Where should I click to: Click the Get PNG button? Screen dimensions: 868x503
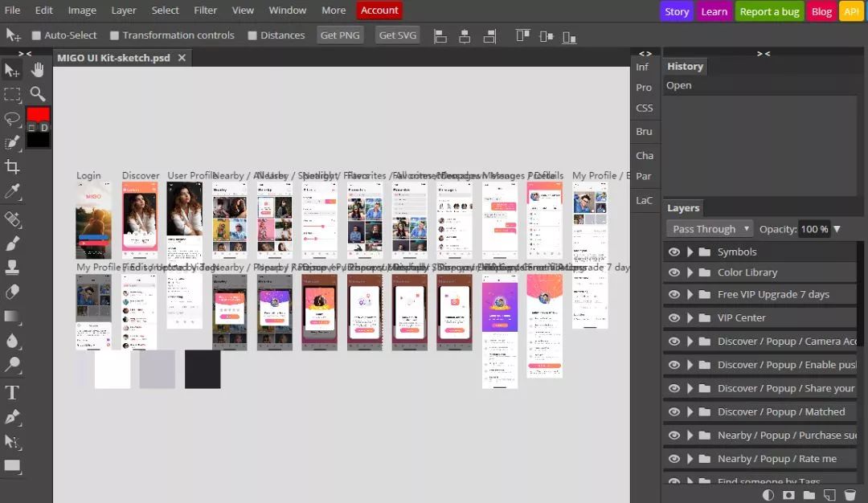[340, 35]
